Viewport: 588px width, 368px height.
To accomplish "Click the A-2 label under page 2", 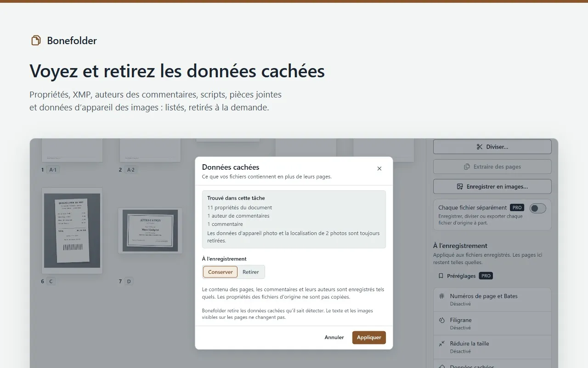I will click(131, 170).
